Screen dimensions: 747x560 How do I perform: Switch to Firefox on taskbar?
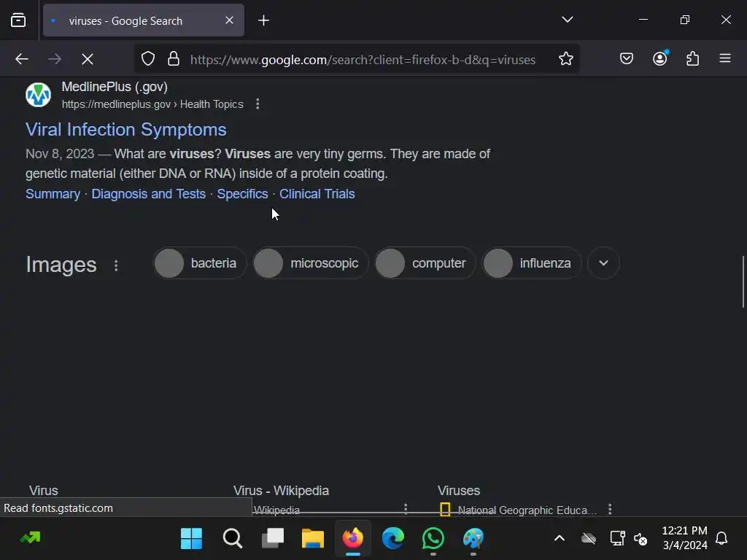(353, 539)
